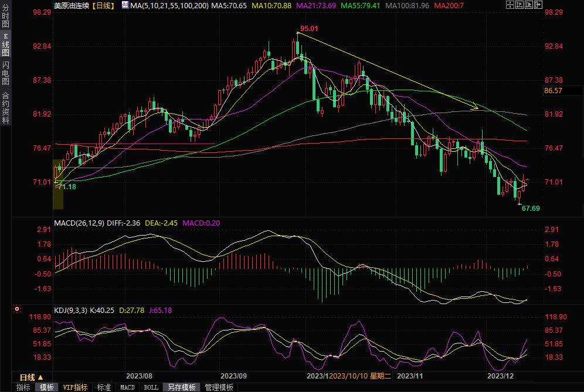Screen dimensions: 584x392
Task: Open the 指标 indicators tab
Action: point(23,387)
